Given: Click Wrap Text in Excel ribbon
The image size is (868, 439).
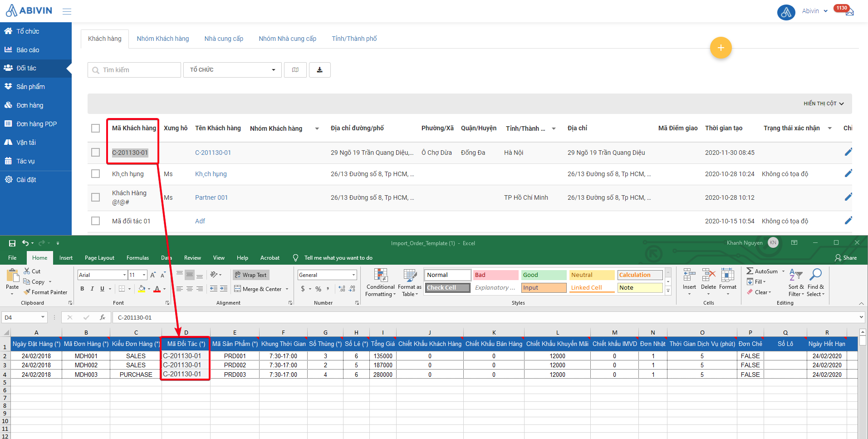Looking at the screenshot, I should [251, 275].
